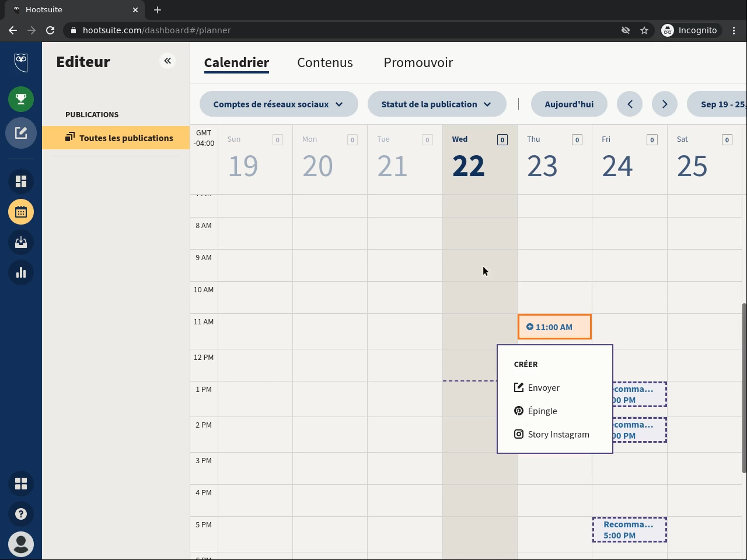Switch to the Promouvoir tab

click(x=418, y=63)
